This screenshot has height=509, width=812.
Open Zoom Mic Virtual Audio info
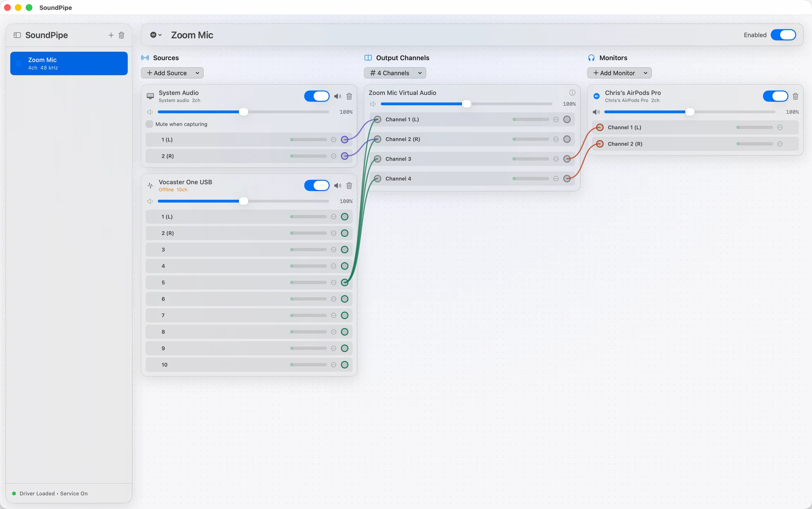tap(572, 93)
